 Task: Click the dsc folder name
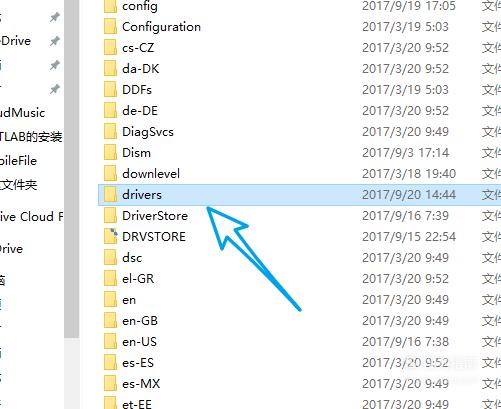[x=132, y=257]
